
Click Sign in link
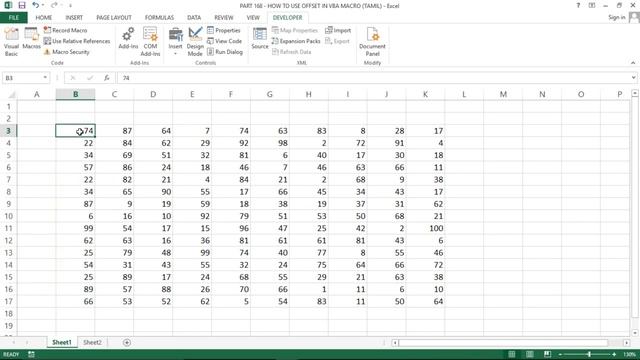tap(616, 17)
